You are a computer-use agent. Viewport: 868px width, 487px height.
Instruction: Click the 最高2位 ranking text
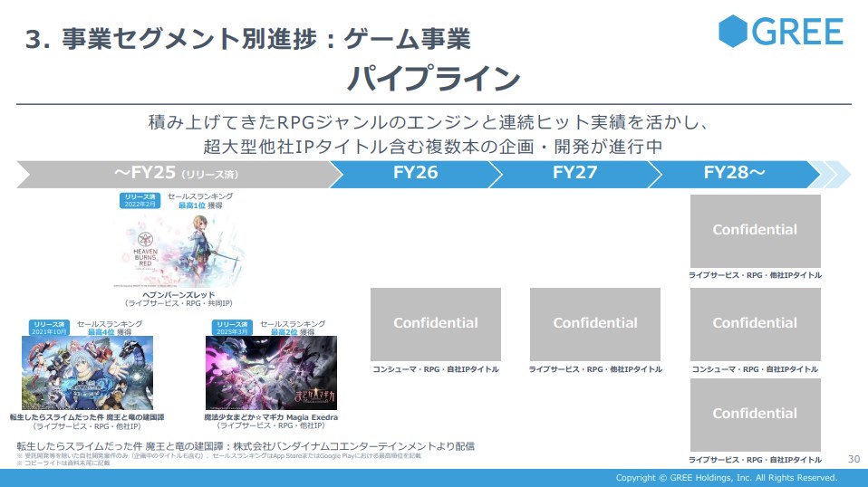click(285, 332)
